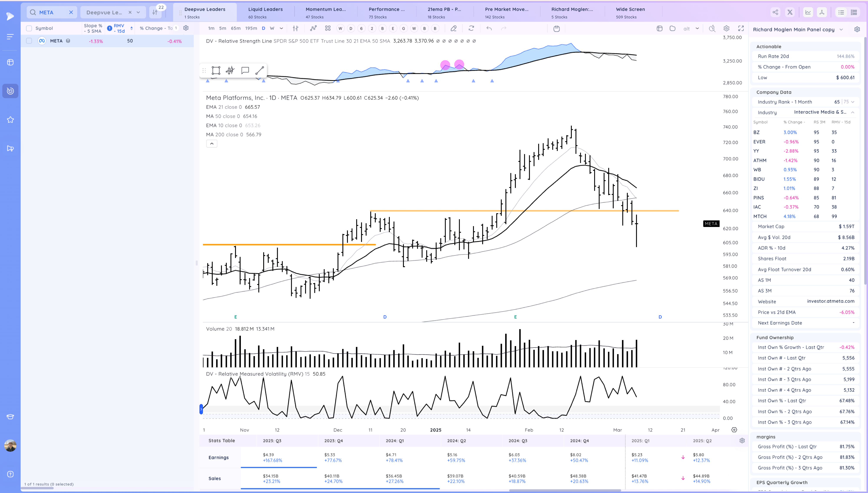Add a comment annotation tool
The width and height of the screenshot is (868, 493).
point(245,71)
